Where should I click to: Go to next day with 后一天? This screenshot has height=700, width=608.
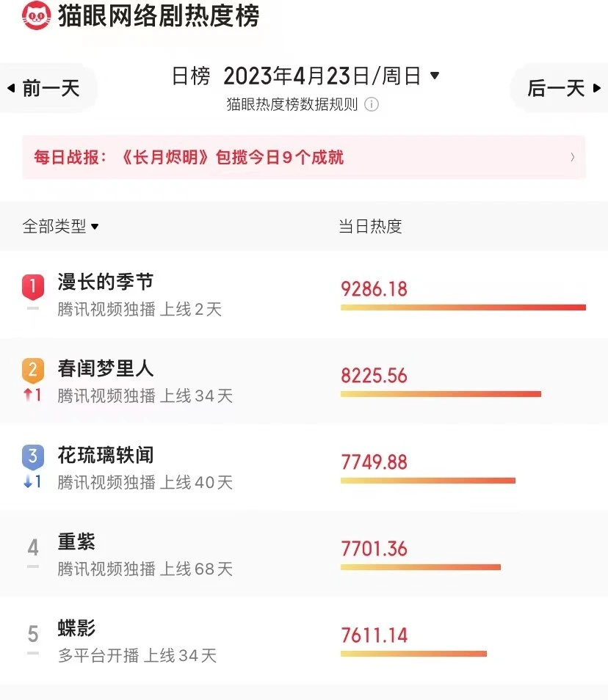coord(563,89)
